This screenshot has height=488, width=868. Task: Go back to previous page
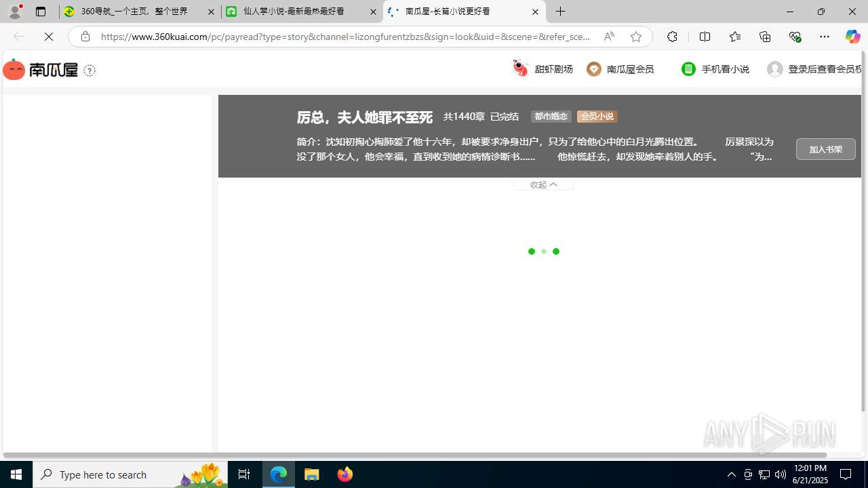pyautogui.click(x=19, y=37)
